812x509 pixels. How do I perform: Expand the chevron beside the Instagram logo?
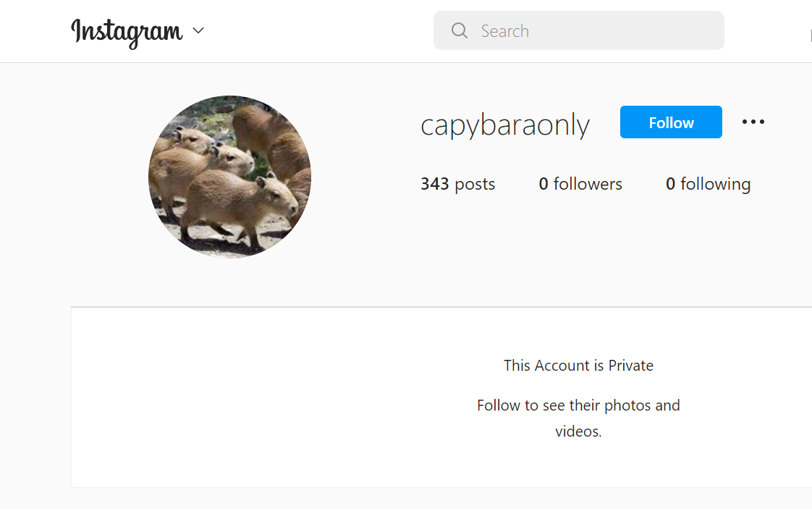coord(198,30)
